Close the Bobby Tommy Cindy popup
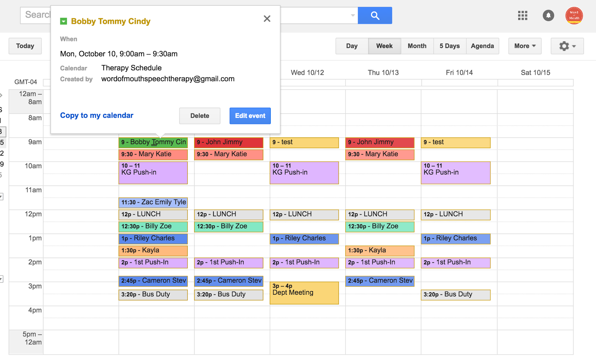Viewport: 596px width, 364px height. [267, 18]
